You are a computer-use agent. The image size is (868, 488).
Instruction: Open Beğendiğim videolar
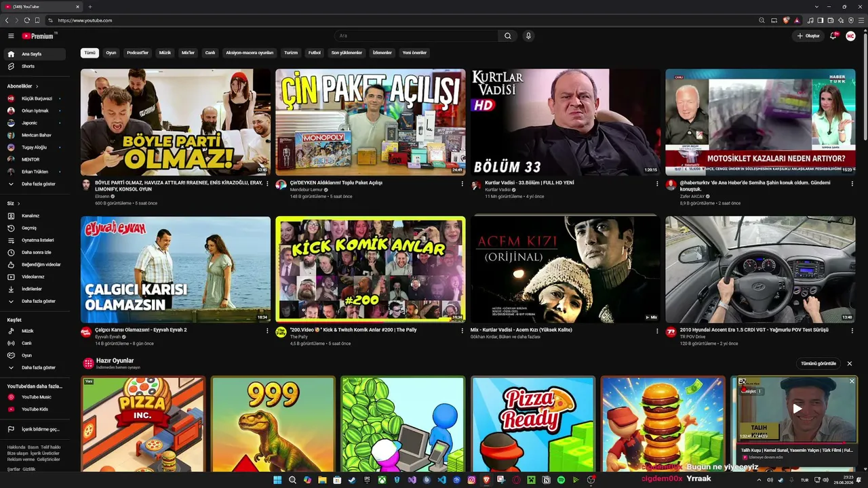click(35, 264)
